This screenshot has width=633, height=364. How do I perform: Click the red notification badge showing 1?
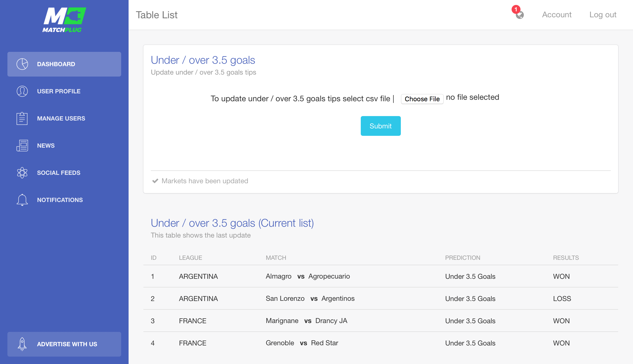click(516, 9)
